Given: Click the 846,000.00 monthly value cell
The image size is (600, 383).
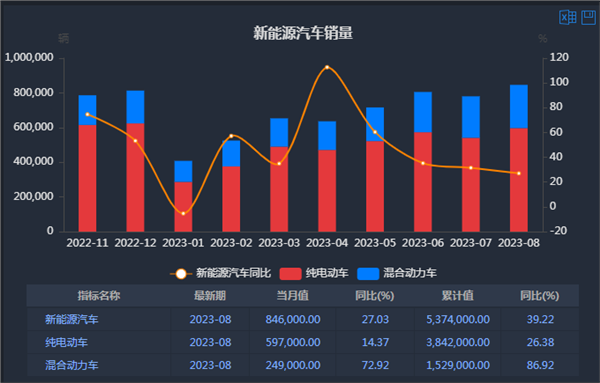Looking at the screenshot, I should tap(293, 319).
